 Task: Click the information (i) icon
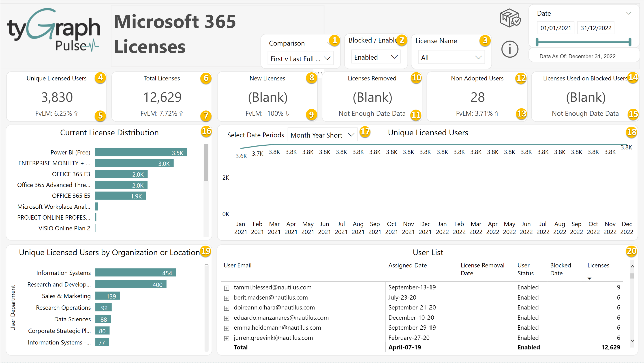tap(509, 49)
